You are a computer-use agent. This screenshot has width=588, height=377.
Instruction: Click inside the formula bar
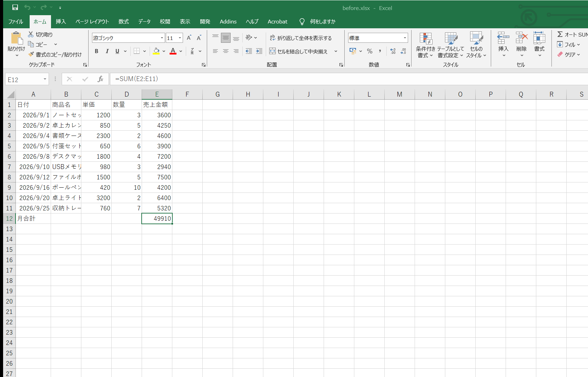[x=348, y=79]
